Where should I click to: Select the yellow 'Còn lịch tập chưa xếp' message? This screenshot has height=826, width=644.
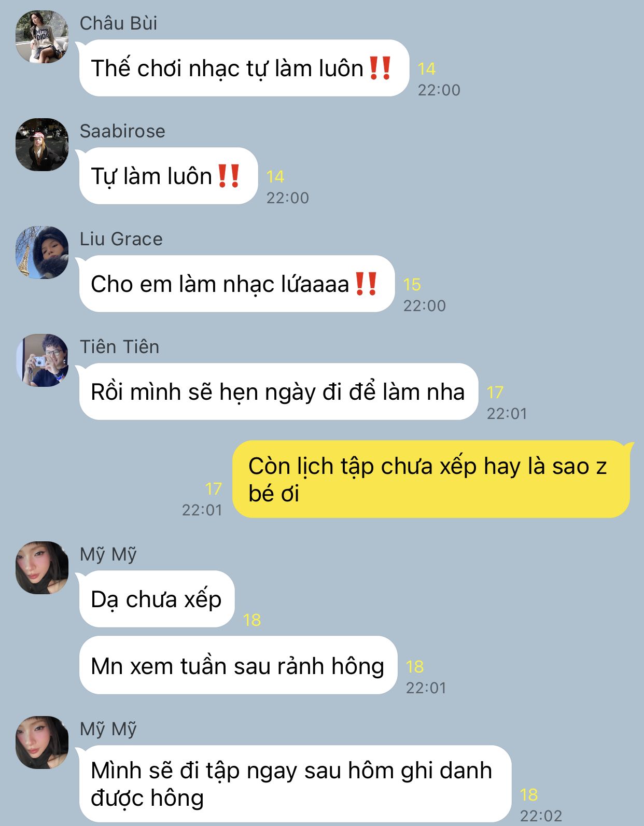[x=431, y=479]
